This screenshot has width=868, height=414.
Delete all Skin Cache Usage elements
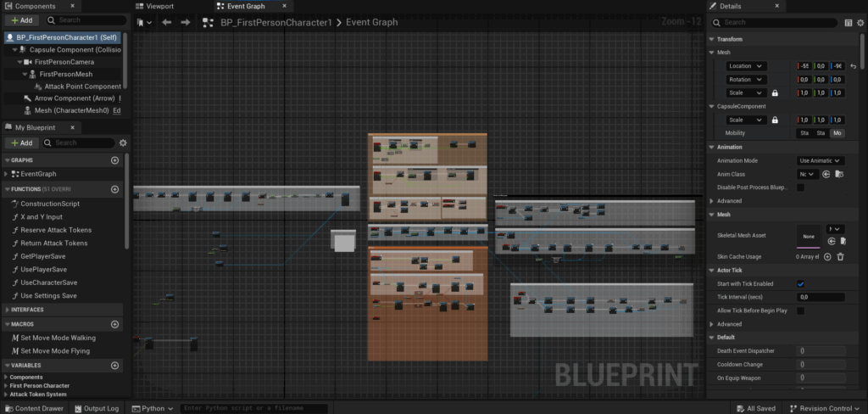coord(840,256)
